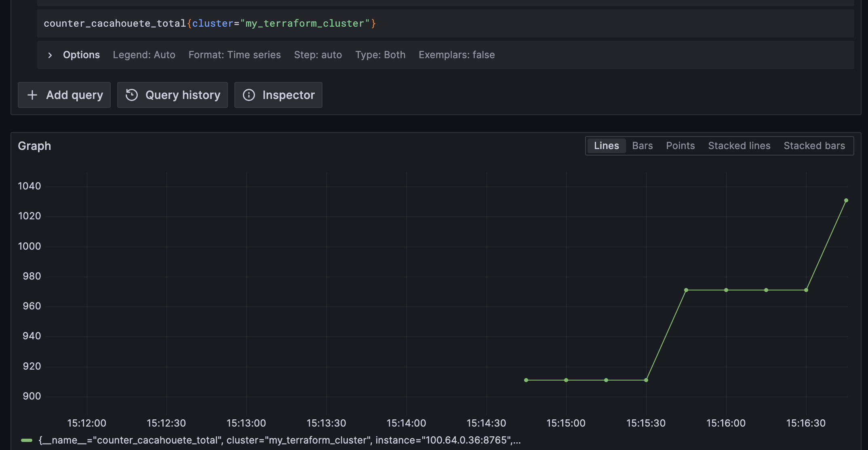Click the last data point on the graph

tap(846, 200)
